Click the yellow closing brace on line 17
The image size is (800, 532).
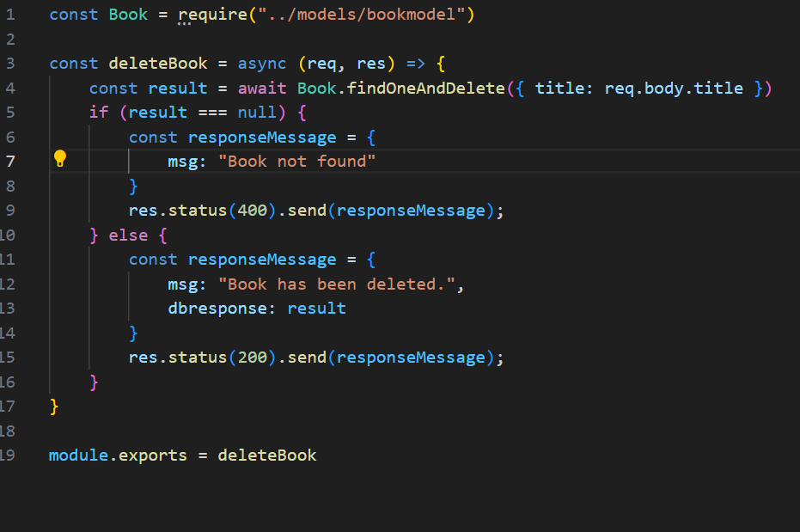[x=53, y=406]
